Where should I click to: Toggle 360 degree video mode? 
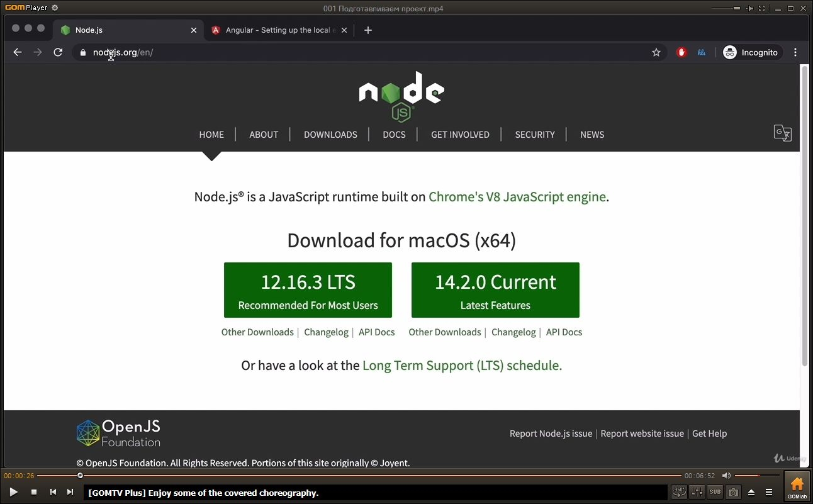point(679,492)
